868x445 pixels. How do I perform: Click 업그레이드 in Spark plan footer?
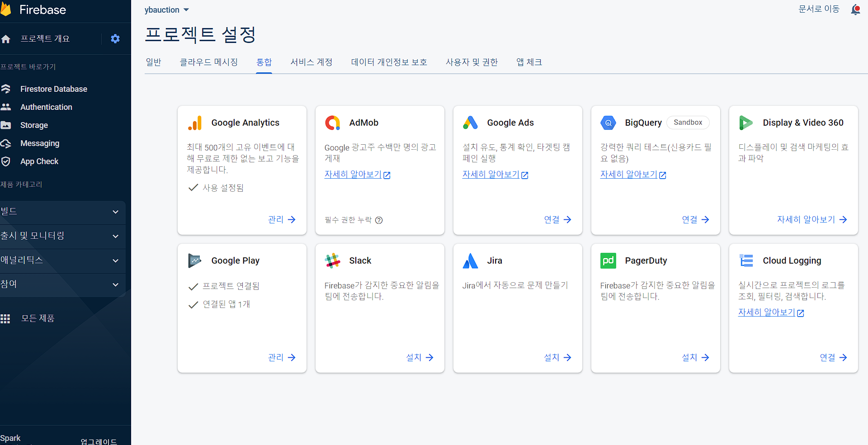click(99, 441)
